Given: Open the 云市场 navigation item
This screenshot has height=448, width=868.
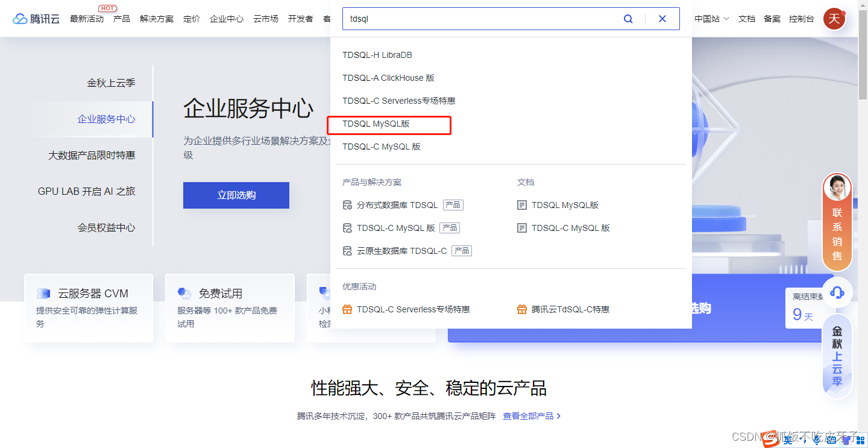Looking at the screenshot, I should click(266, 19).
